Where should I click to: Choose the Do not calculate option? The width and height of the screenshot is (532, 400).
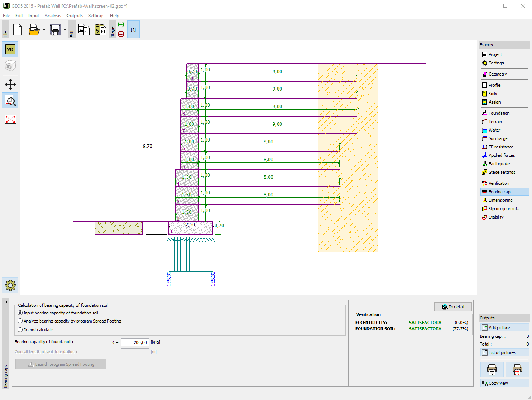[x=36, y=330]
